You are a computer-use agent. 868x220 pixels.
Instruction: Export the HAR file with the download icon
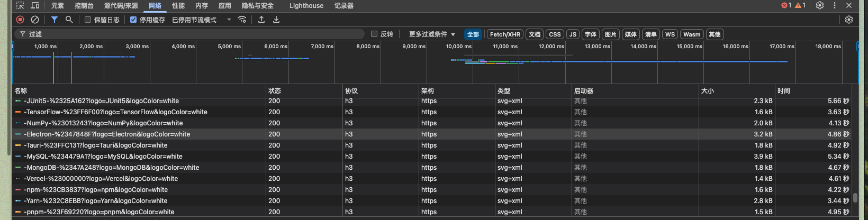276,20
